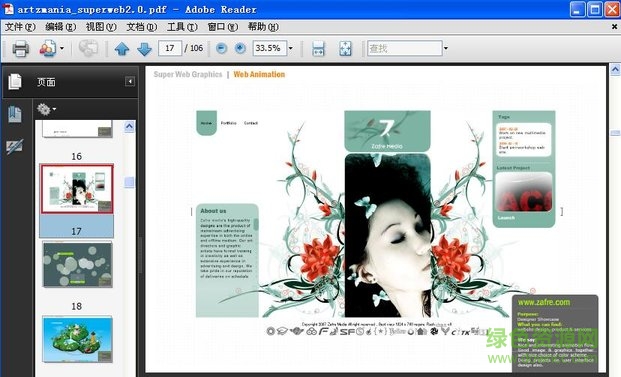Click the Tags heading in page
The height and width of the screenshot is (377, 621).
point(504,117)
